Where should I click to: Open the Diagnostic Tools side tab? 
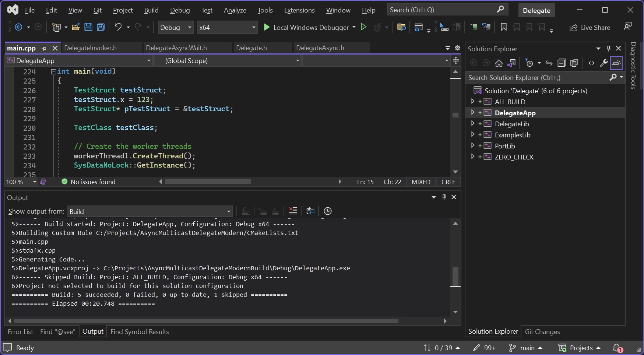pos(633,66)
